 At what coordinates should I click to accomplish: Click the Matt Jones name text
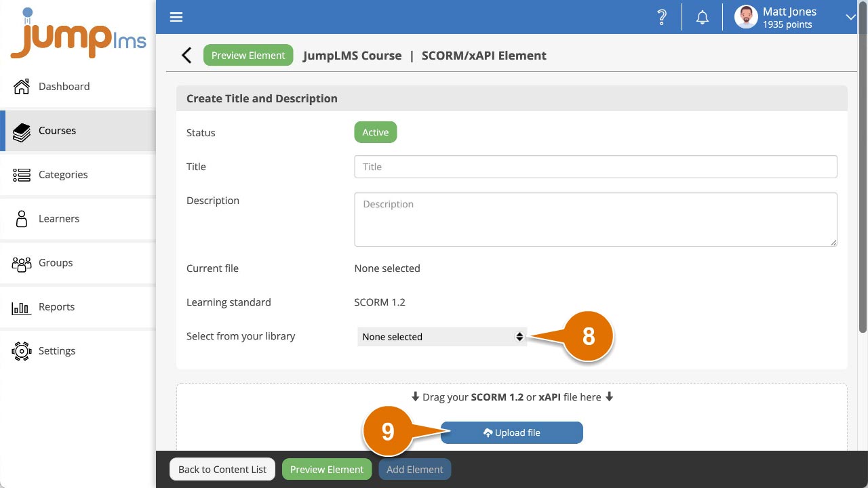(x=789, y=12)
